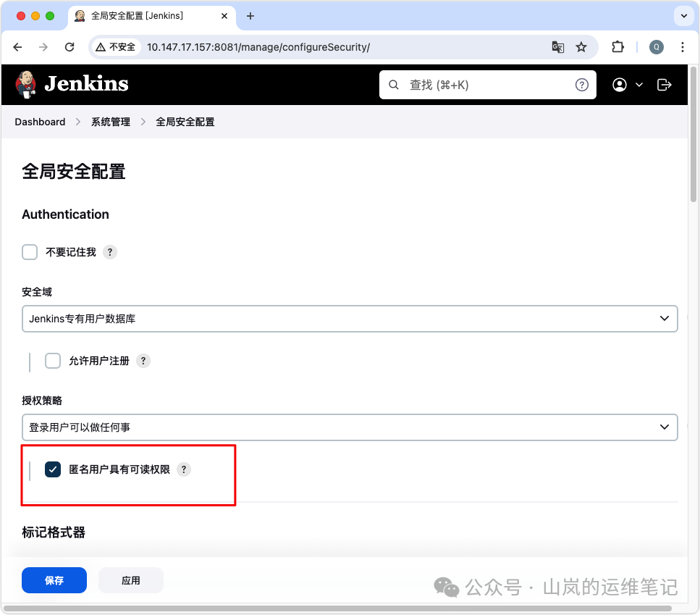The height and width of the screenshot is (615, 700).
Task: Open the 授权策略 dropdown
Action: point(350,427)
